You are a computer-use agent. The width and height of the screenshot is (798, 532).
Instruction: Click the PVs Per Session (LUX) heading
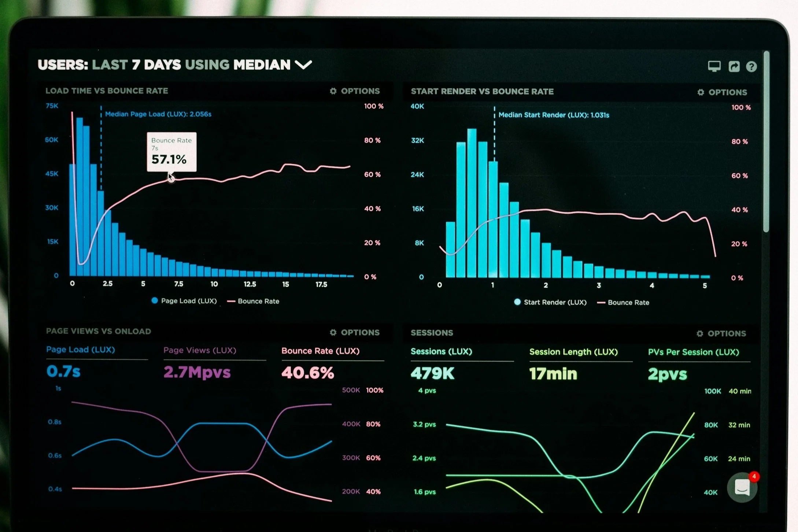[694, 352]
